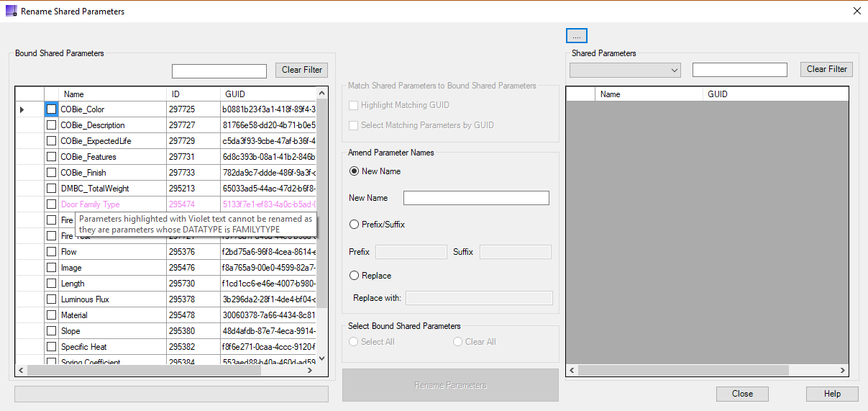This screenshot has width=868, height=411.
Task: Click Name header in Shared Parameters grid
Action: (649, 94)
